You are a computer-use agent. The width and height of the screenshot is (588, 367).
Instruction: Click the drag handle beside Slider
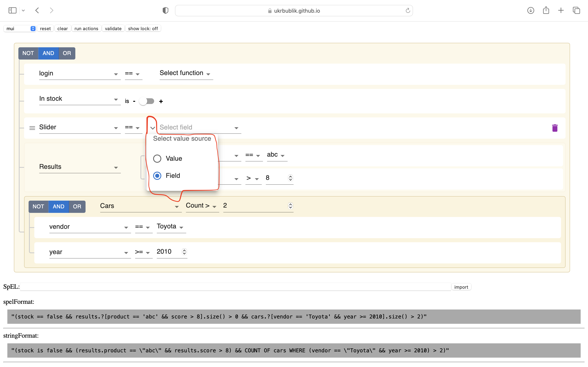click(32, 128)
